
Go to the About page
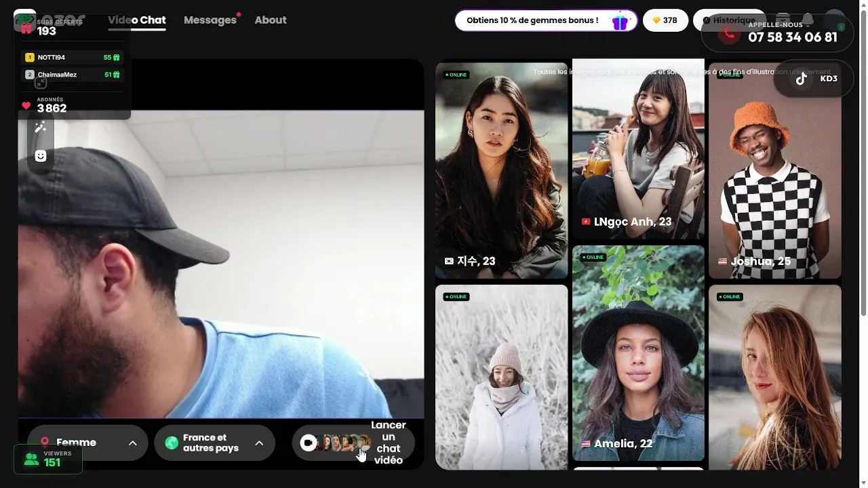tap(271, 20)
